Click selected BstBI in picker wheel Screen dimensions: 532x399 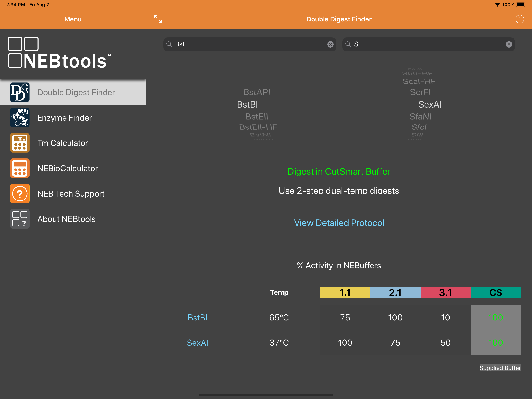[247, 104]
